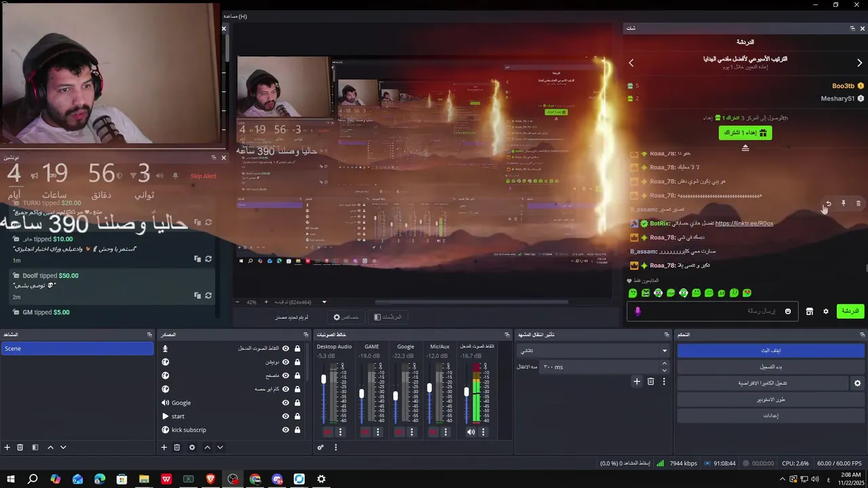Add a scene transition with plus icon
This screenshot has width=868, height=488.
pyautogui.click(x=637, y=382)
